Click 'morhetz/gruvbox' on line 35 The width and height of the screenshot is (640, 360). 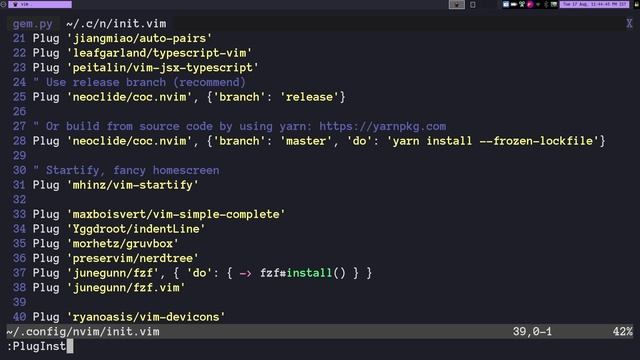click(122, 244)
